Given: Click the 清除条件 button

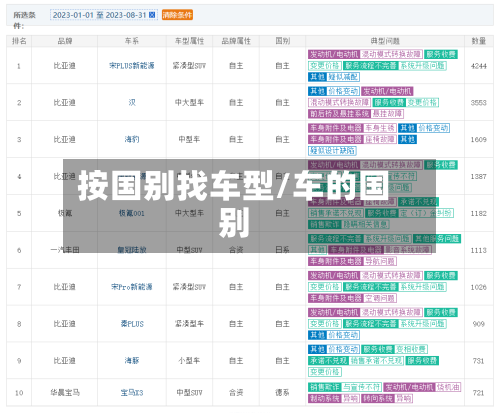Looking at the screenshot, I should (177, 15).
